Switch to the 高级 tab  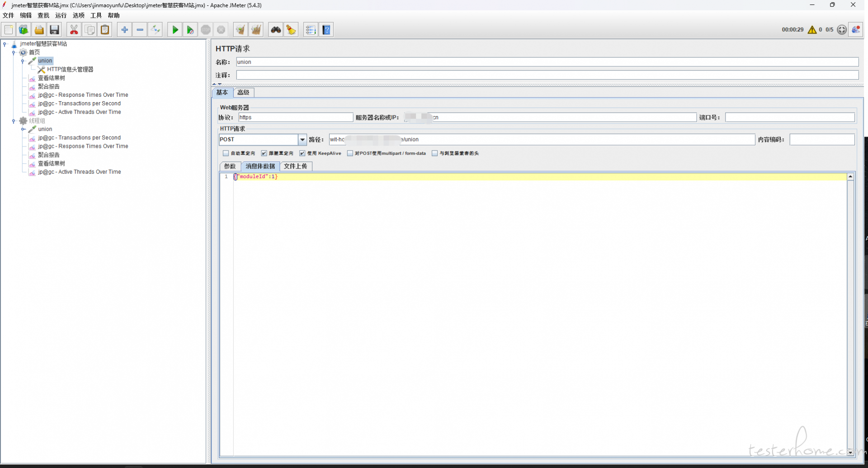[244, 92]
